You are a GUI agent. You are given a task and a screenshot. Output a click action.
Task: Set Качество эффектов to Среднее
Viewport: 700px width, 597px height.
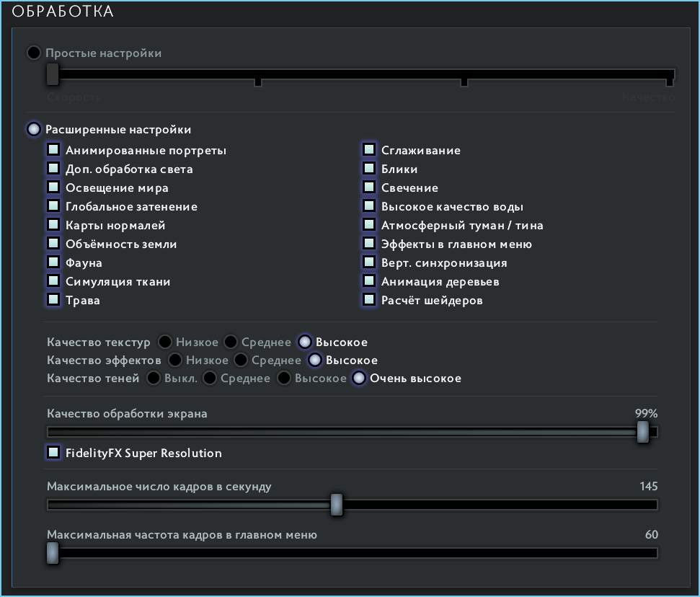tap(241, 360)
